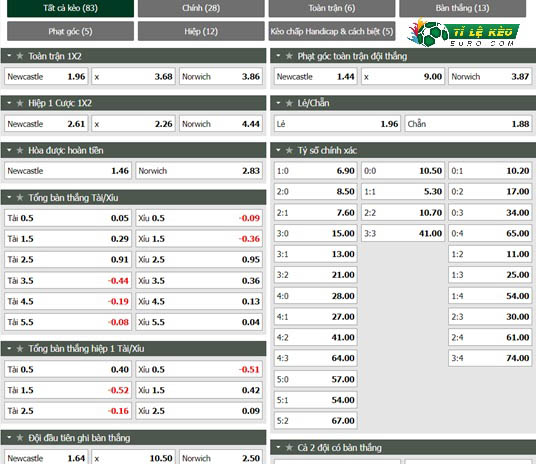Pick the exact score 2:1 at 7.60

click(316, 213)
